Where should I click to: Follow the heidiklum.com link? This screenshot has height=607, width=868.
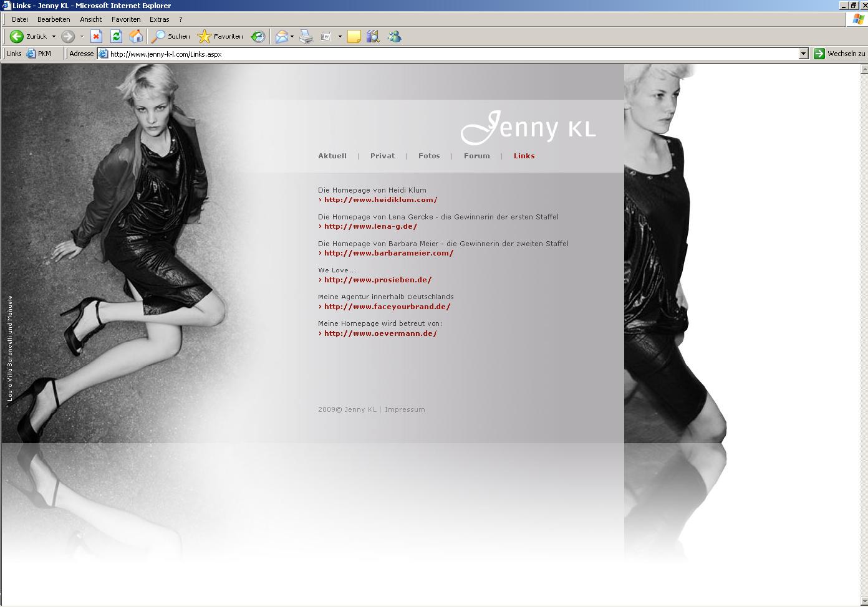pos(380,200)
